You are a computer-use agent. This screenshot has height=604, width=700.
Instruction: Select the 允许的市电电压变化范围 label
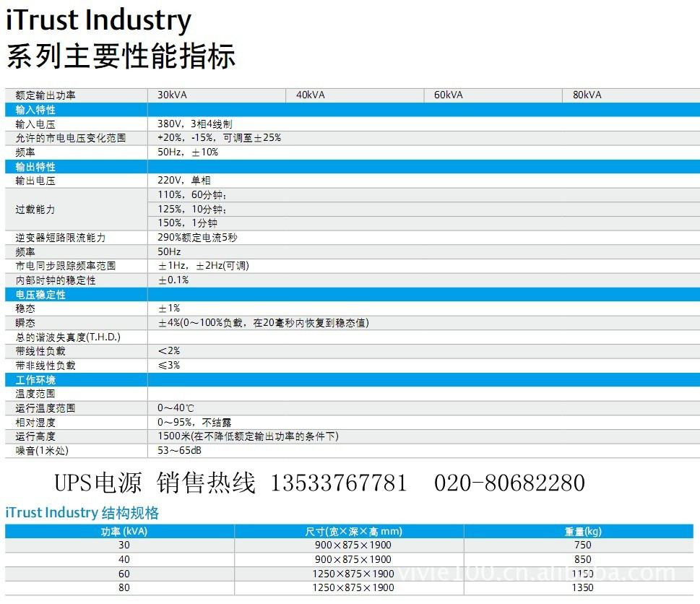click(71, 138)
